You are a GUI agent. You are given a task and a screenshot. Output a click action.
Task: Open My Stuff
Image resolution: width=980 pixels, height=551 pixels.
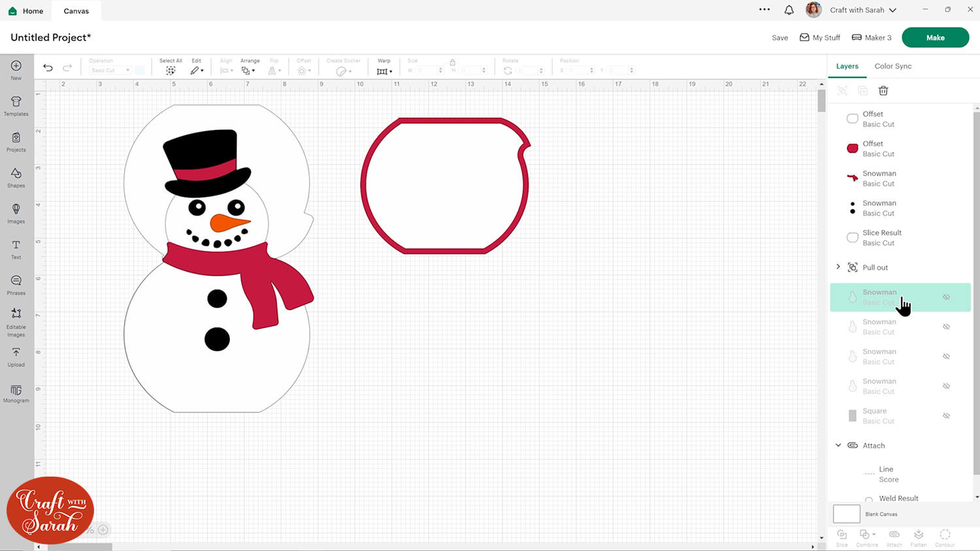click(x=820, y=38)
